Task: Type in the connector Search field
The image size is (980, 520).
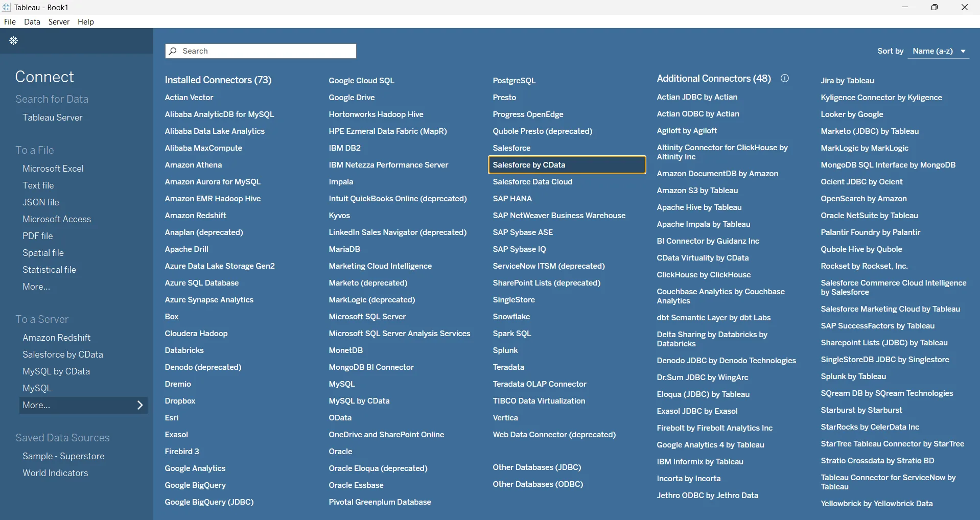Action: click(x=266, y=51)
